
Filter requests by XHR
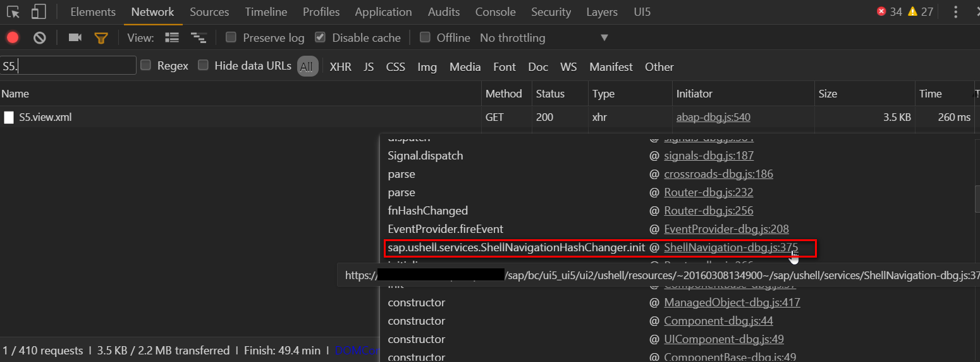pos(341,66)
